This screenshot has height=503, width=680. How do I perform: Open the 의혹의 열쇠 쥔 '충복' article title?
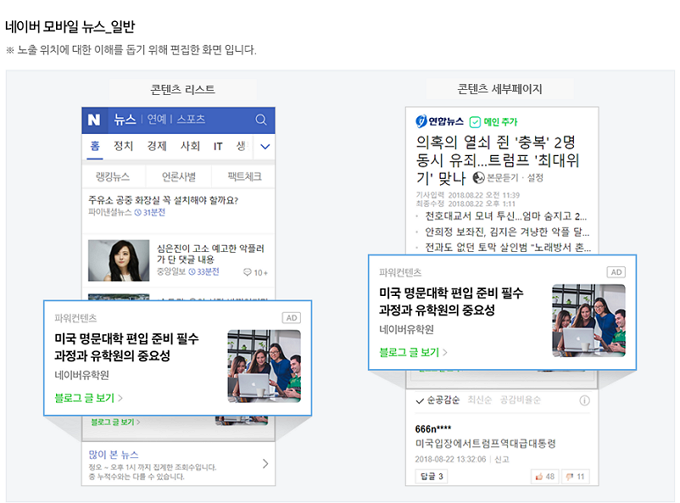tap(497, 160)
